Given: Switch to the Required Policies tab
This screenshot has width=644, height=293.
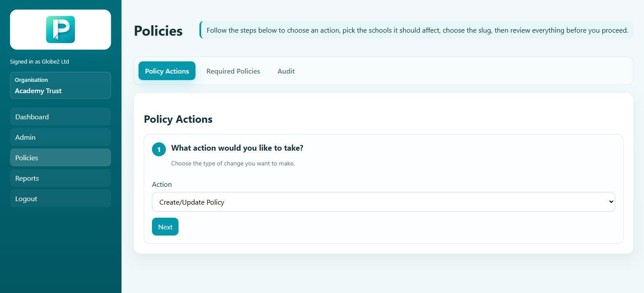Looking at the screenshot, I should (233, 71).
